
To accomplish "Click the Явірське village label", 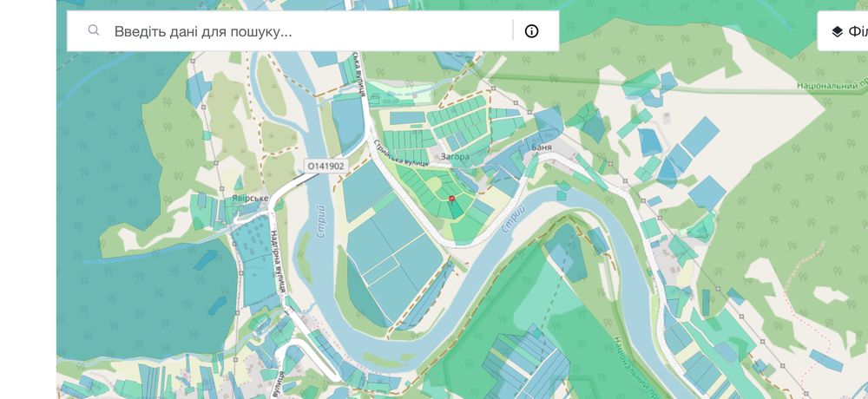I will (x=250, y=198).
